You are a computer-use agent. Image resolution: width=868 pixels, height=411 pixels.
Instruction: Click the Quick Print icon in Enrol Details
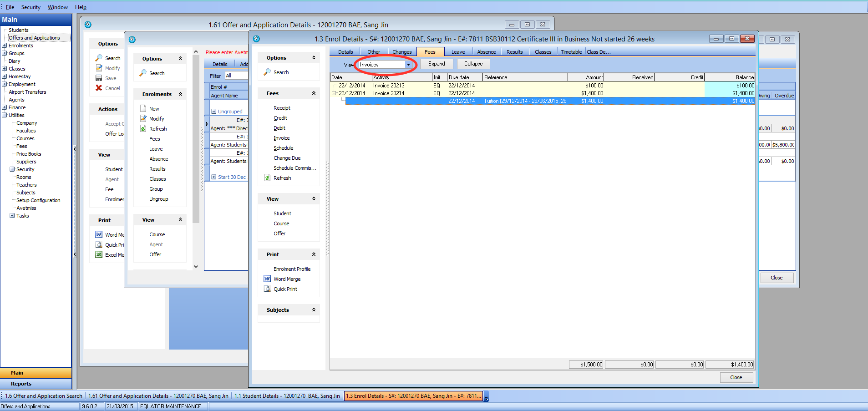(x=267, y=289)
